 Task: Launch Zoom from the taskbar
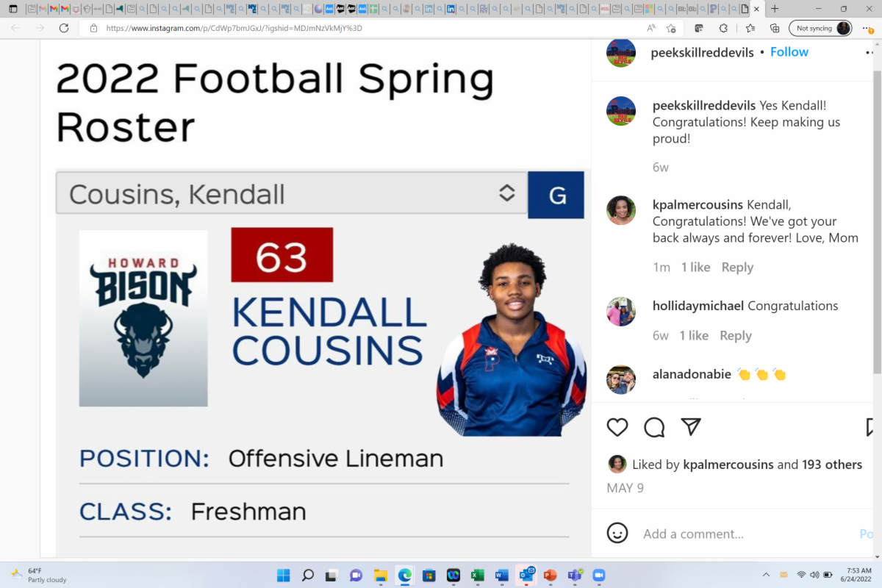[598, 575]
